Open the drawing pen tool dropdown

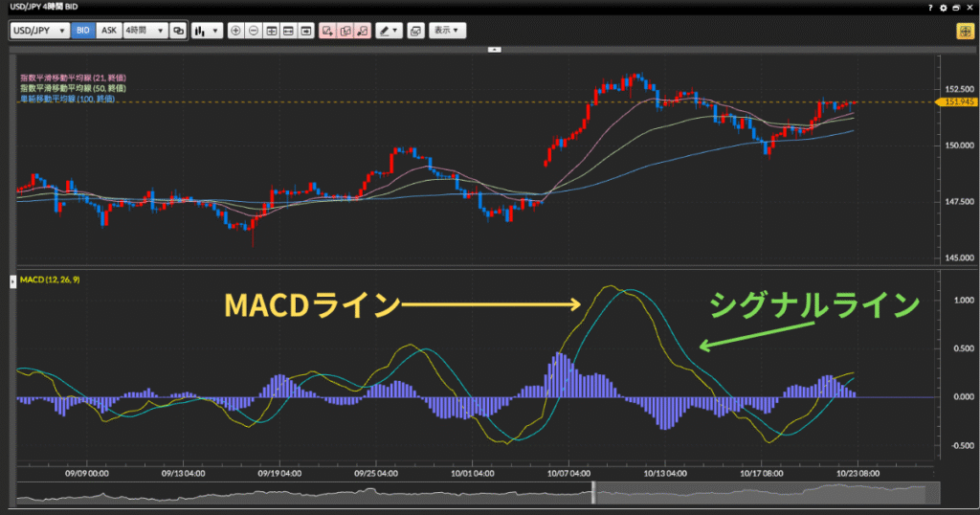(x=389, y=31)
